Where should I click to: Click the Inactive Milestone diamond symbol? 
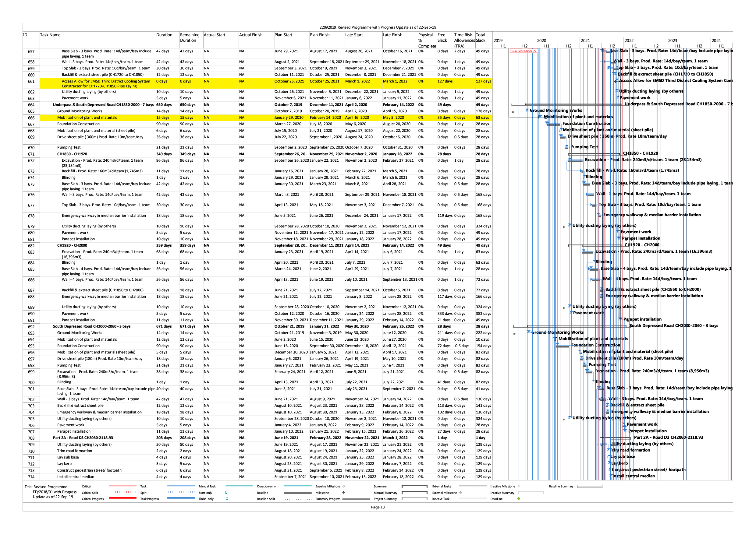519,486
